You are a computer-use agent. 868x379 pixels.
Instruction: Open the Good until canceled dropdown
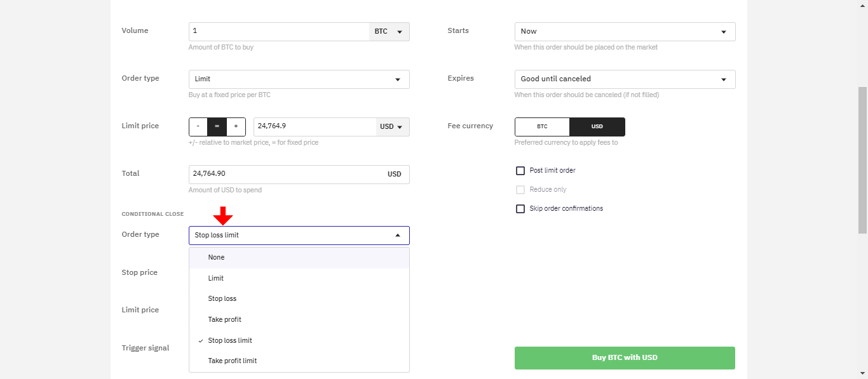click(x=625, y=79)
